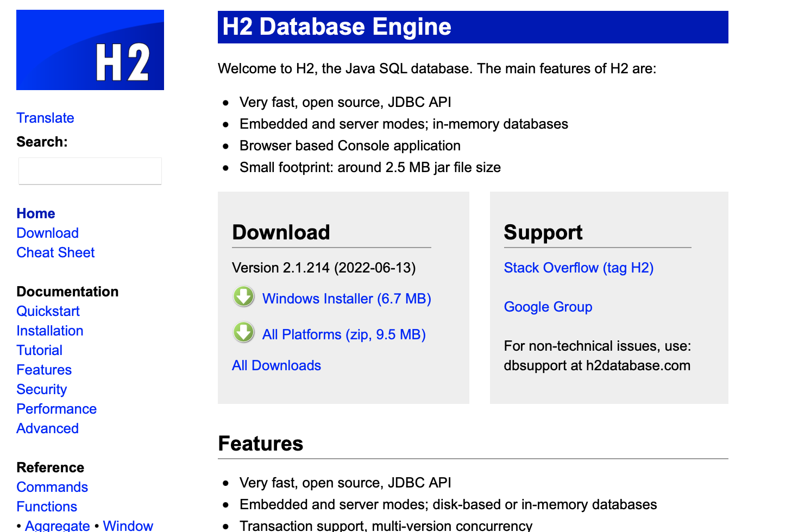Click the H2 logo image
The height and width of the screenshot is (532, 792).
90,50
